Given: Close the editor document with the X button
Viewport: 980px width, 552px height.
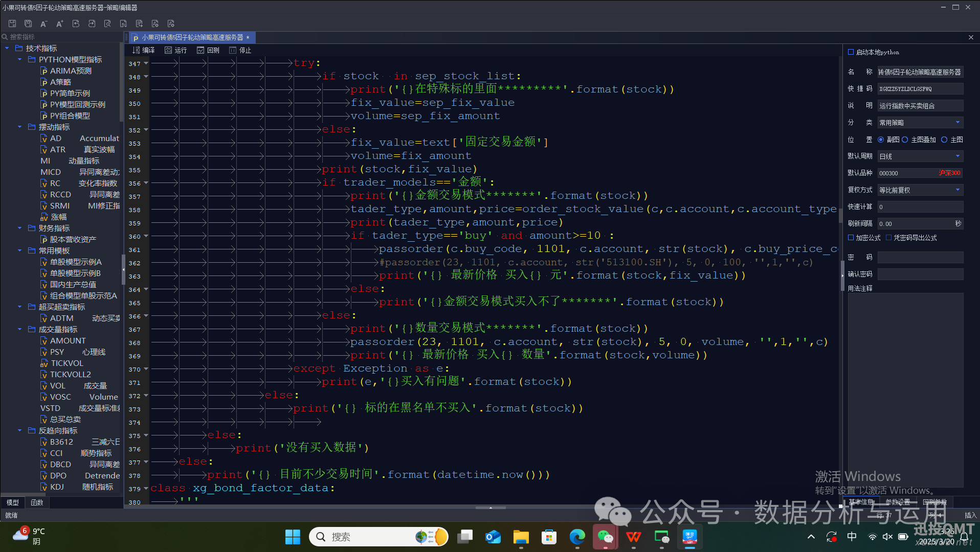Looking at the screenshot, I should pos(971,37).
